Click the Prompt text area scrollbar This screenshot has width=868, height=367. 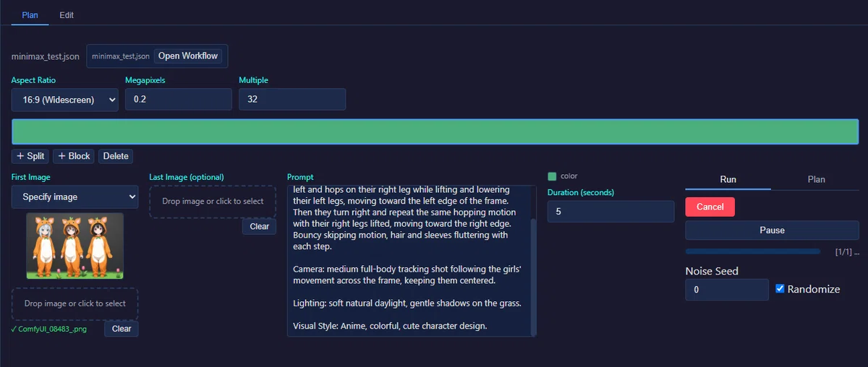[x=534, y=277]
